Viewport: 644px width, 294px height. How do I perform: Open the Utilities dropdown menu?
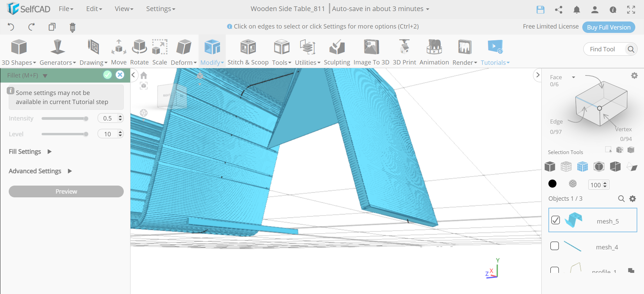click(308, 52)
